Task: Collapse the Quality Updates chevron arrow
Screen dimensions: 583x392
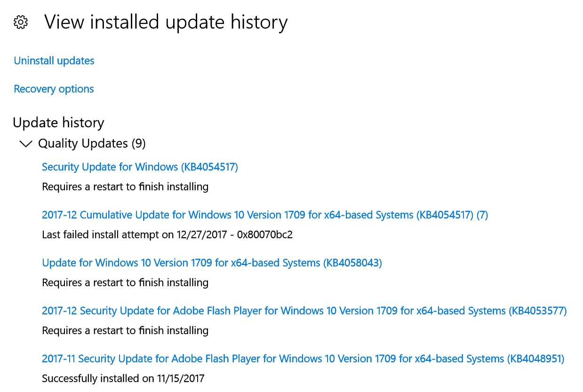Action: [26, 144]
